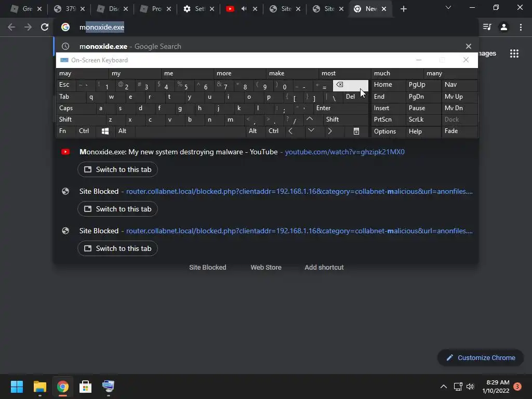Open Customize Chrome button
Screen dimensions: 532x399
(481, 357)
